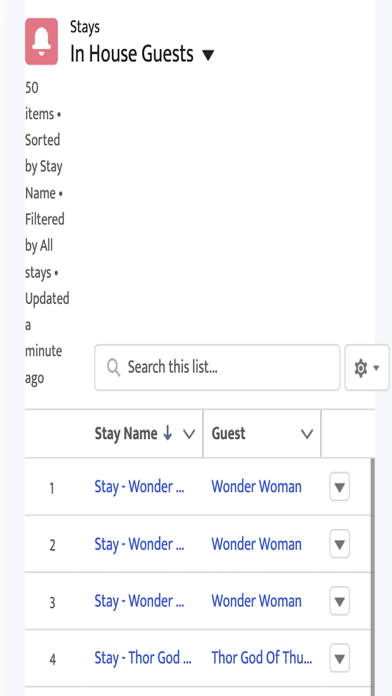Screen dimensions: 392x696
Task: Open the Thor God Of Thu... guest link
Action: point(262,658)
